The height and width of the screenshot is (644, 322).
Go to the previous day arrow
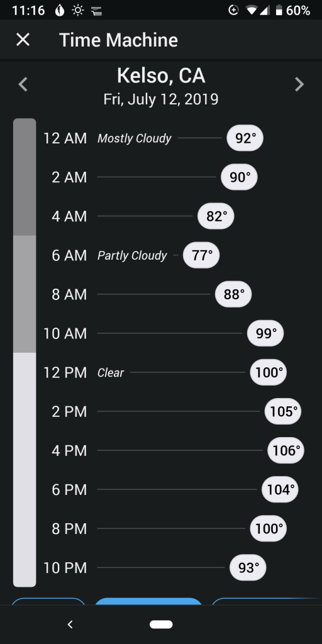(23, 85)
